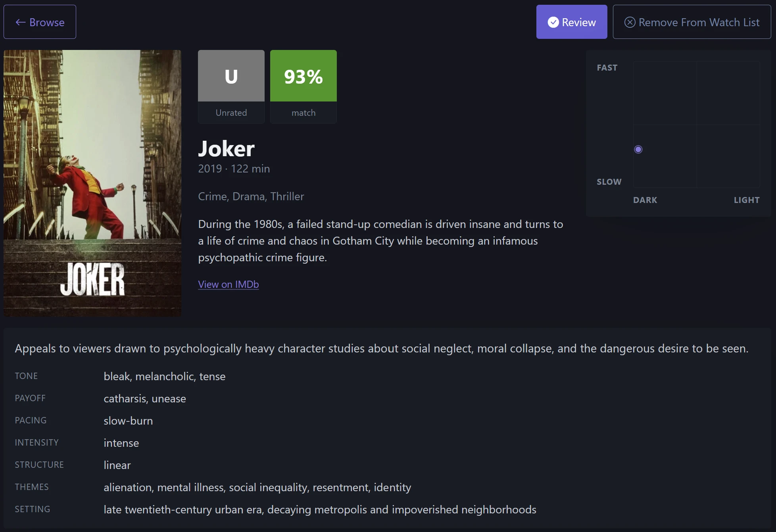
Task: Click the STRUCTURE value 'linear'
Action: click(117, 465)
